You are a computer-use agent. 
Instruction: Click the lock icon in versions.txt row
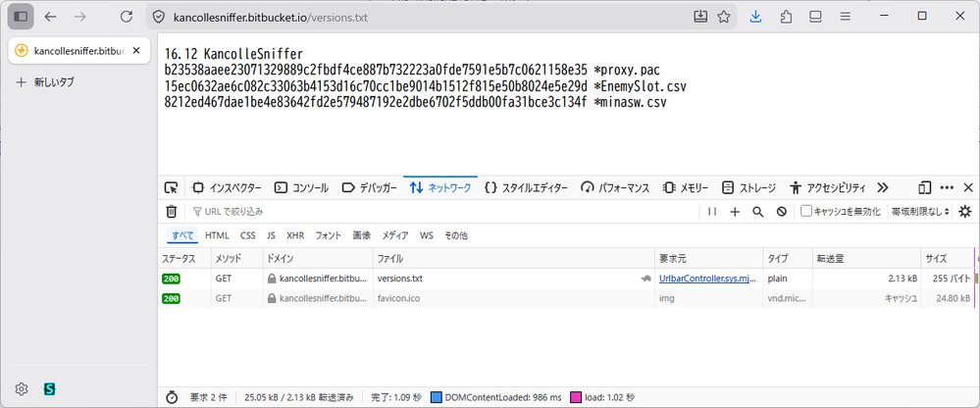(x=272, y=279)
